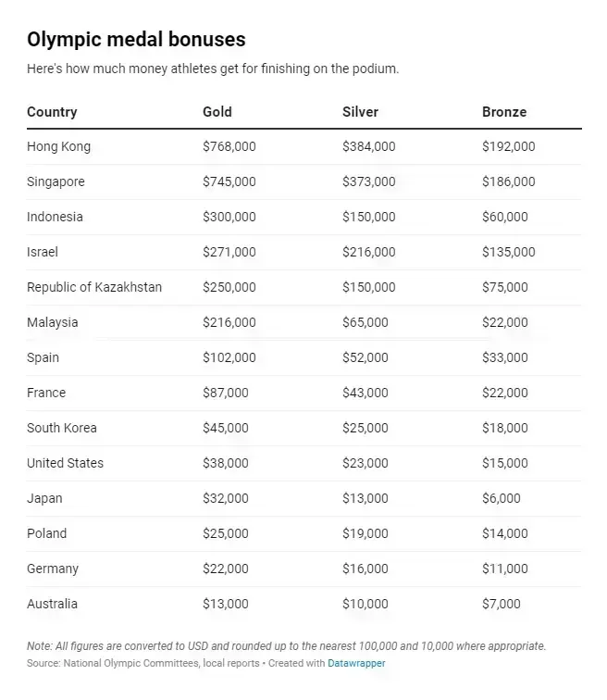Click the Silver column header
Image resolution: width=607 pixels, height=700 pixels.
pyautogui.click(x=360, y=112)
